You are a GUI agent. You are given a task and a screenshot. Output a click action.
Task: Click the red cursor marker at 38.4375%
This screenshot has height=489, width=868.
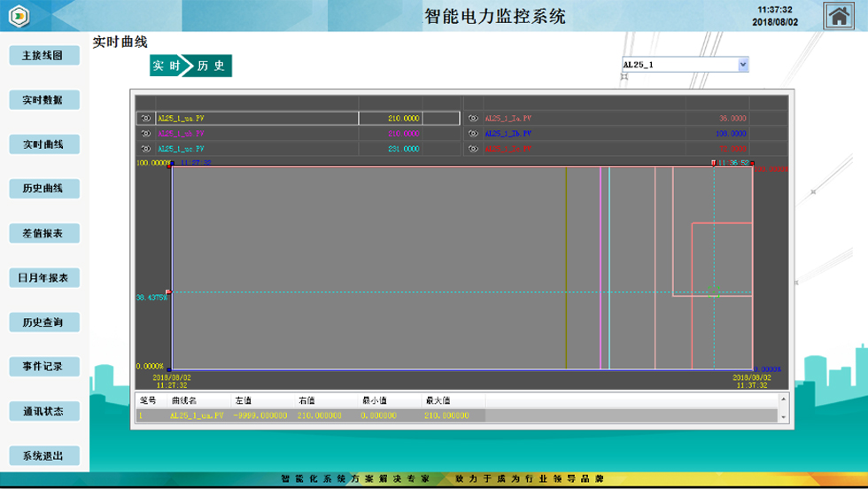168,291
